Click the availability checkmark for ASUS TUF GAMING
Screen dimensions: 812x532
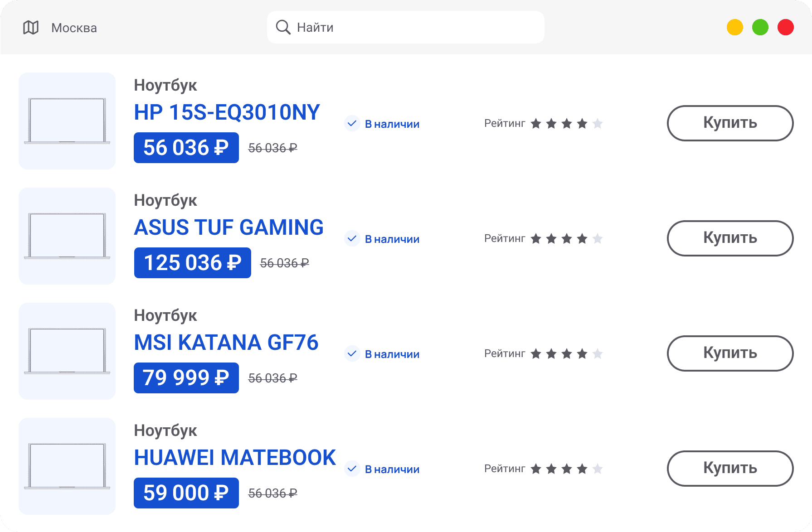(352, 238)
